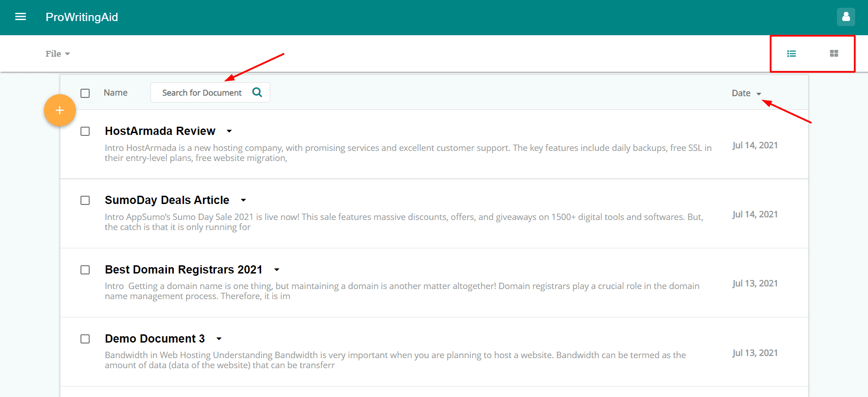This screenshot has height=397, width=868.
Task: Click the HostArmada Review preview text
Action: pos(408,153)
